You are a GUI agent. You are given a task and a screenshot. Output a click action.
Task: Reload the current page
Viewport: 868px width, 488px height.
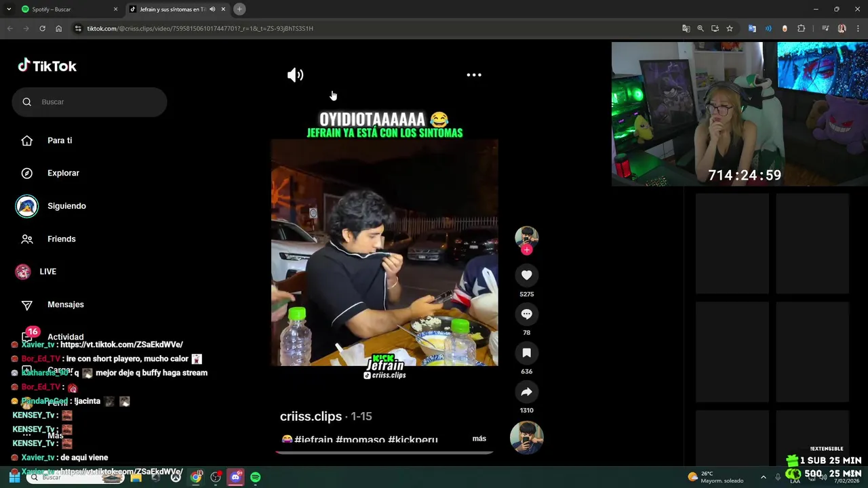pos(42,28)
